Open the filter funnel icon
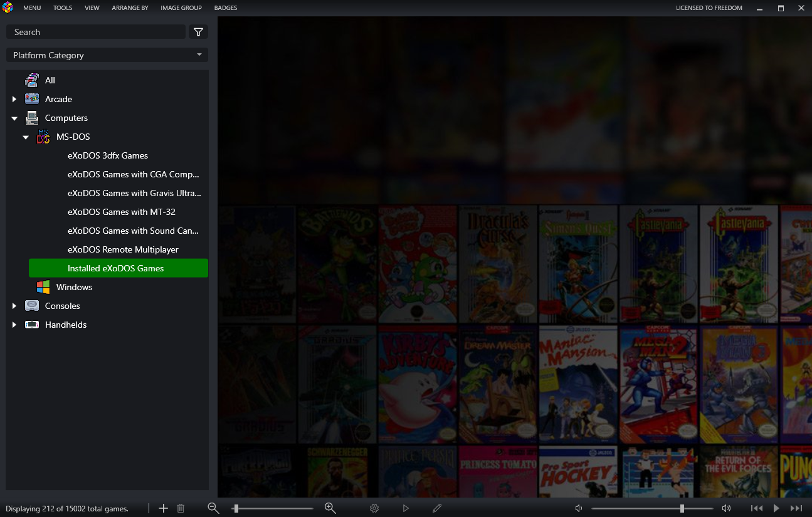 (198, 32)
